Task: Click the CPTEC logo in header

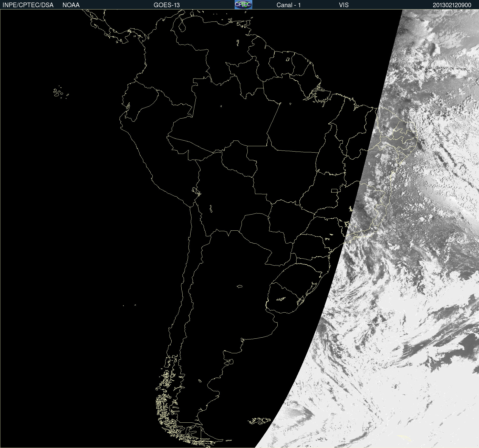Action: point(243,5)
